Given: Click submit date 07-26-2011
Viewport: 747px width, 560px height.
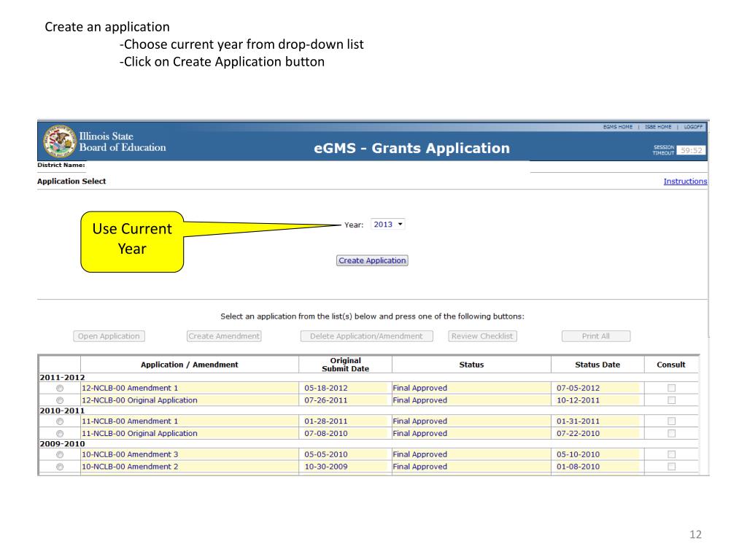Looking at the screenshot, I should pyautogui.click(x=326, y=400).
